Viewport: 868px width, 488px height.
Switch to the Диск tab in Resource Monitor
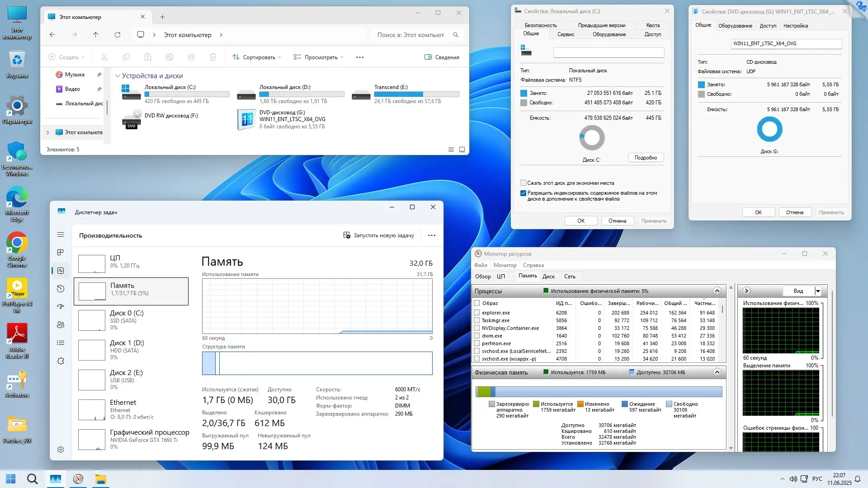tap(548, 277)
